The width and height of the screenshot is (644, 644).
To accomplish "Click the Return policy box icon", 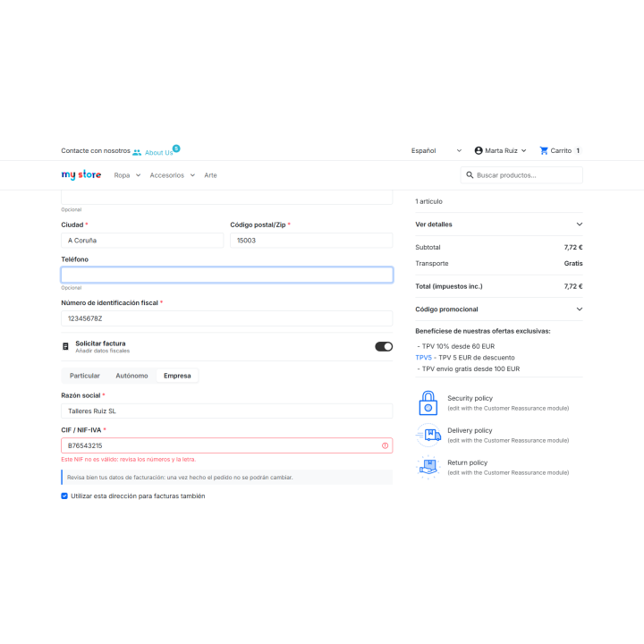I will (x=428, y=467).
